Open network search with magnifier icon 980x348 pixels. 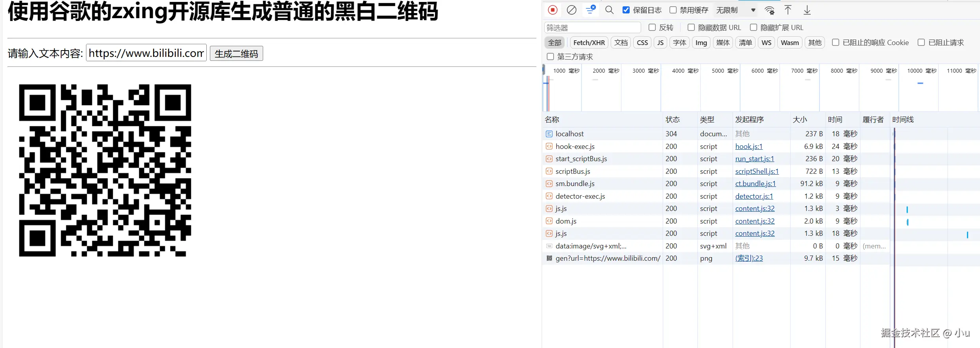pos(609,10)
